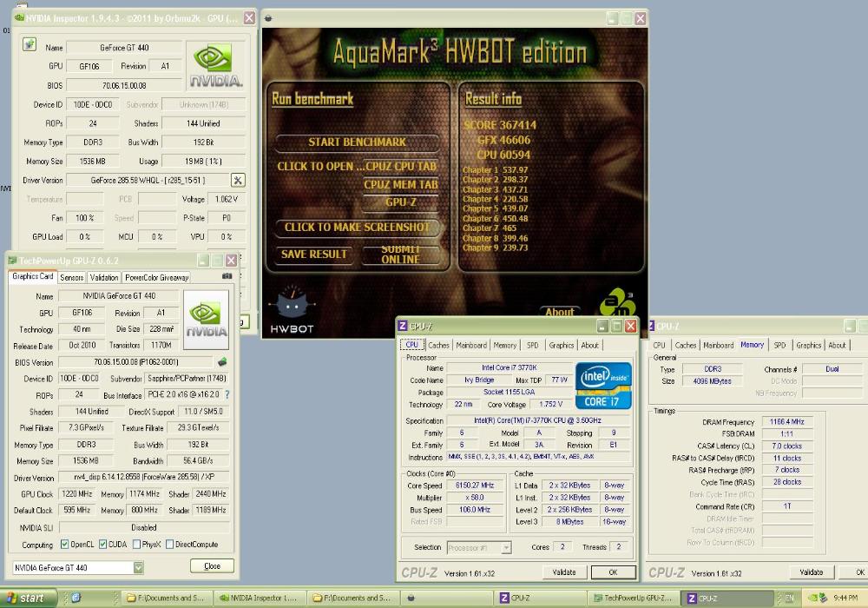The height and width of the screenshot is (608, 868).
Task: Click SAVE RESULT in AquaMark
Action: coord(314,254)
